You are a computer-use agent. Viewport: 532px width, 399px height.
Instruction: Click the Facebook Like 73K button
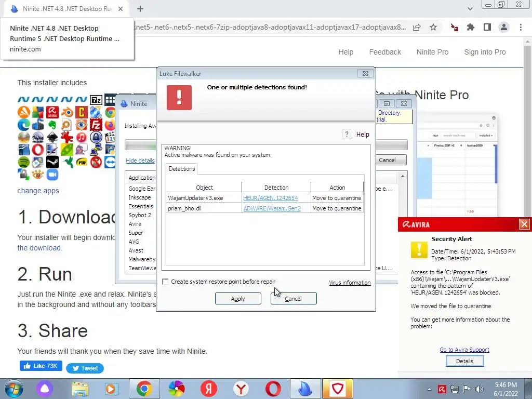(x=41, y=366)
